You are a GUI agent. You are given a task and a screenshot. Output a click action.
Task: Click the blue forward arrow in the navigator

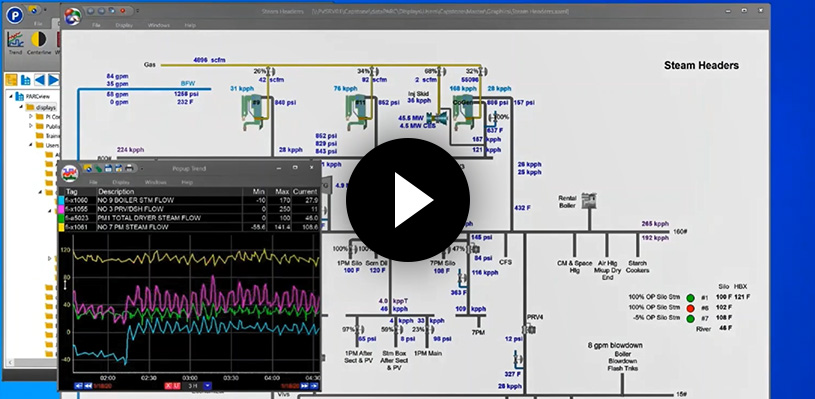click(x=54, y=79)
